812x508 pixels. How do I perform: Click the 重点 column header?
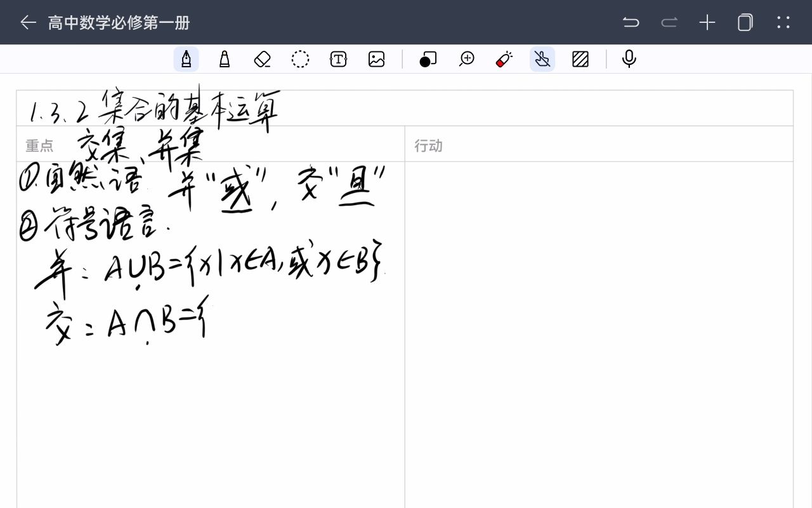pos(39,146)
